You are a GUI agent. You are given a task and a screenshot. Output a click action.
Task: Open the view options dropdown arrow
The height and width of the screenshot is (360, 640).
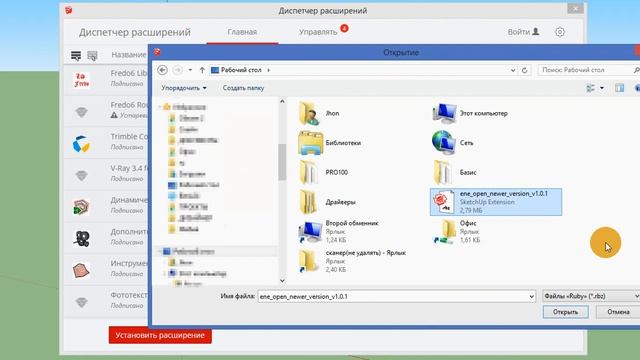tap(602, 88)
